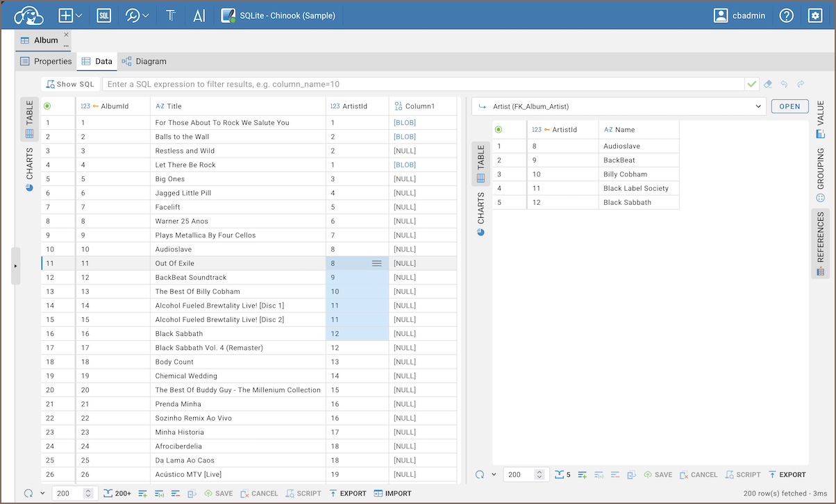The height and width of the screenshot is (504, 836).
Task: Click the Name column header in Artist grid
Action: coord(639,129)
